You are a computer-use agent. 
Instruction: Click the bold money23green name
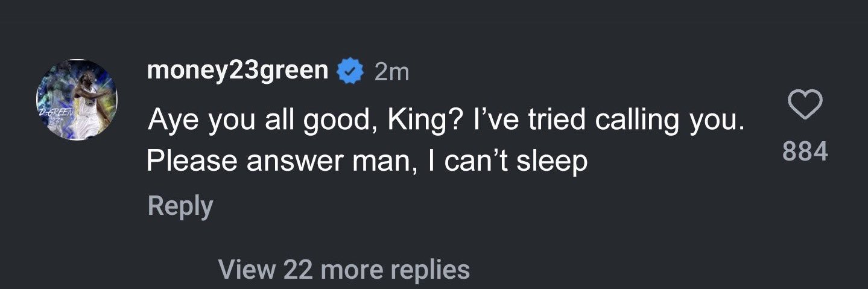[238, 72]
